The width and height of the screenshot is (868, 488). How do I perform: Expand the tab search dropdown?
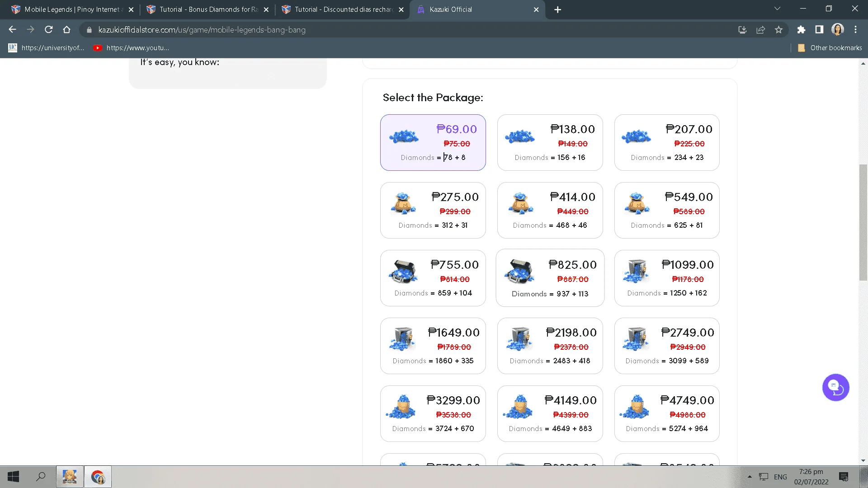pos(777,9)
